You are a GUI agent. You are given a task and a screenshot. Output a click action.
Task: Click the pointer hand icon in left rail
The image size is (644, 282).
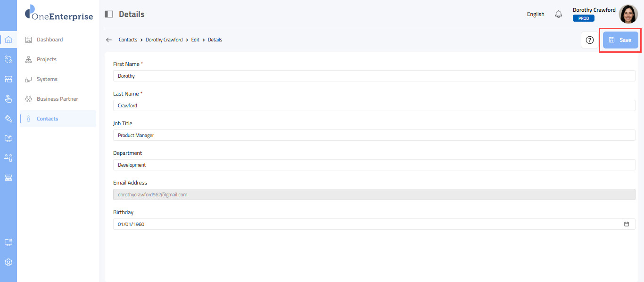tap(8, 99)
